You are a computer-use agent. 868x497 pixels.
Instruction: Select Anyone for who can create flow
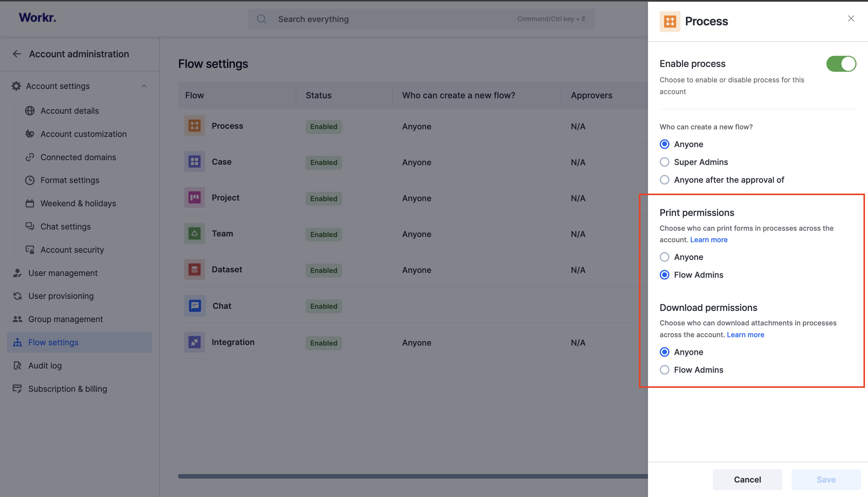(x=664, y=144)
